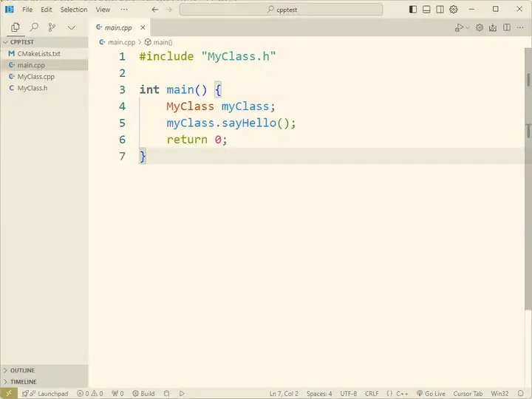Open the Search view icon
Screen dimensions: 532x399
[33, 27]
